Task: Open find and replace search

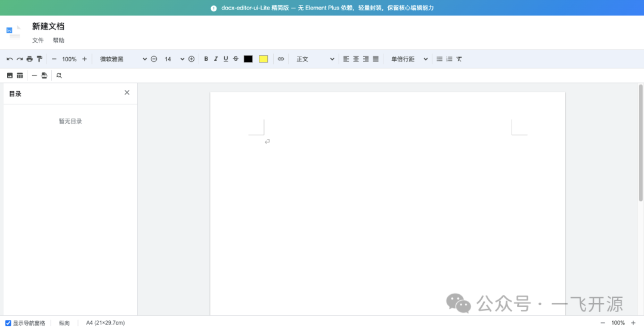Action: (59, 76)
